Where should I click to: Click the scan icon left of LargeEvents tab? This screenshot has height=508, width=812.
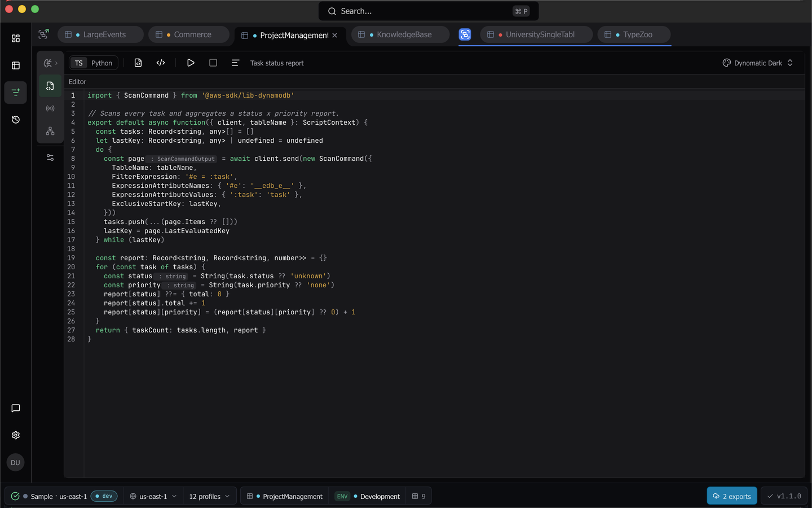click(43, 34)
